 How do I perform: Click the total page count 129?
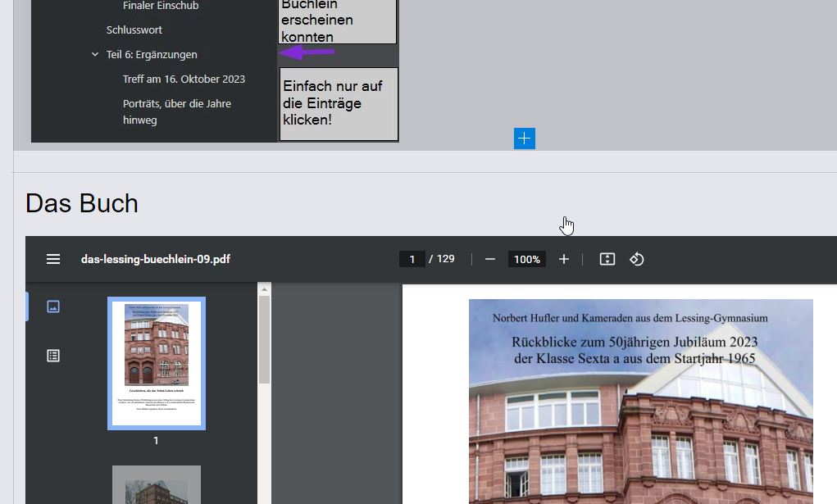pos(446,259)
